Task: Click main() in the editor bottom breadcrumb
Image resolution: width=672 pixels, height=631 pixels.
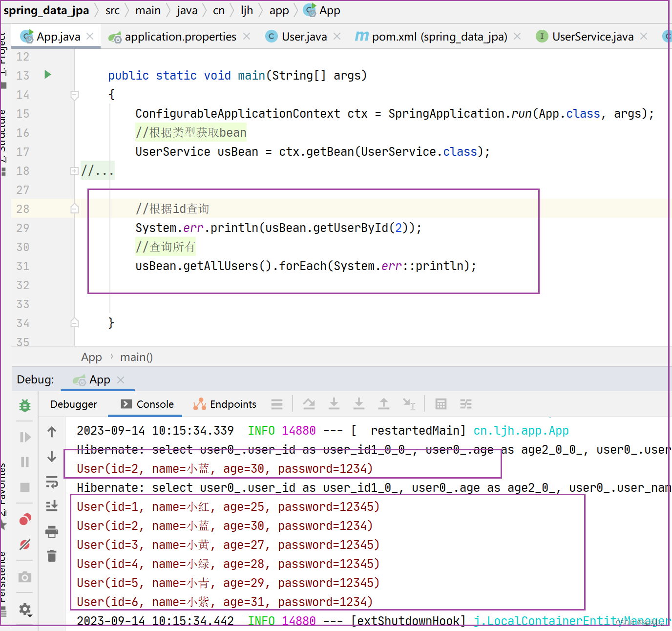Action: pos(136,357)
